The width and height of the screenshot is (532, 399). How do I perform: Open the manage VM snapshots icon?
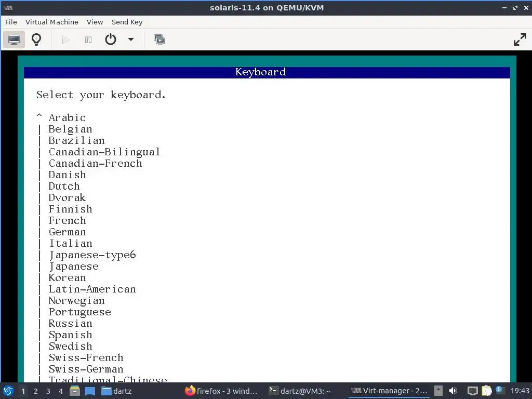point(159,39)
